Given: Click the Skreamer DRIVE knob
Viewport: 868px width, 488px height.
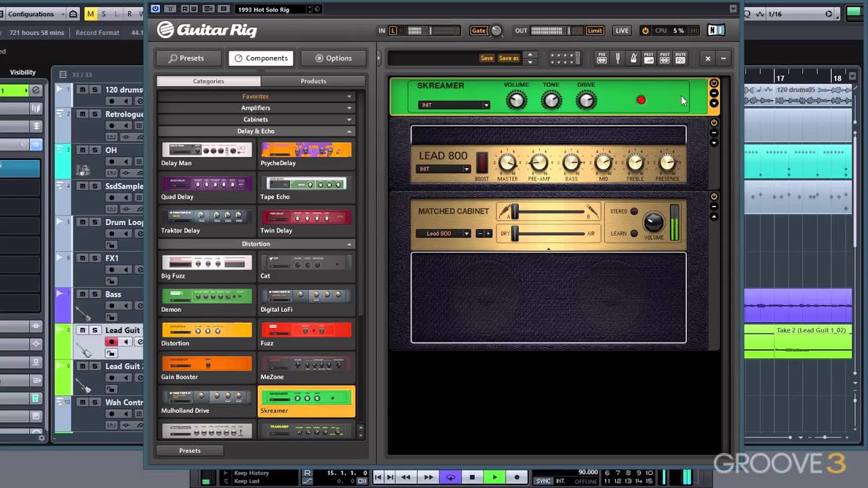Looking at the screenshot, I should 586,100.
